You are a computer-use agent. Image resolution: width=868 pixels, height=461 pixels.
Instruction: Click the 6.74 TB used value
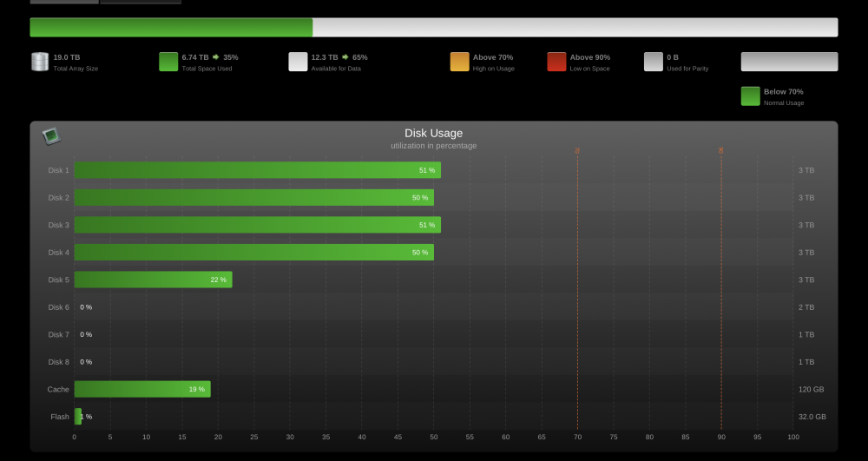coord(195,57)
